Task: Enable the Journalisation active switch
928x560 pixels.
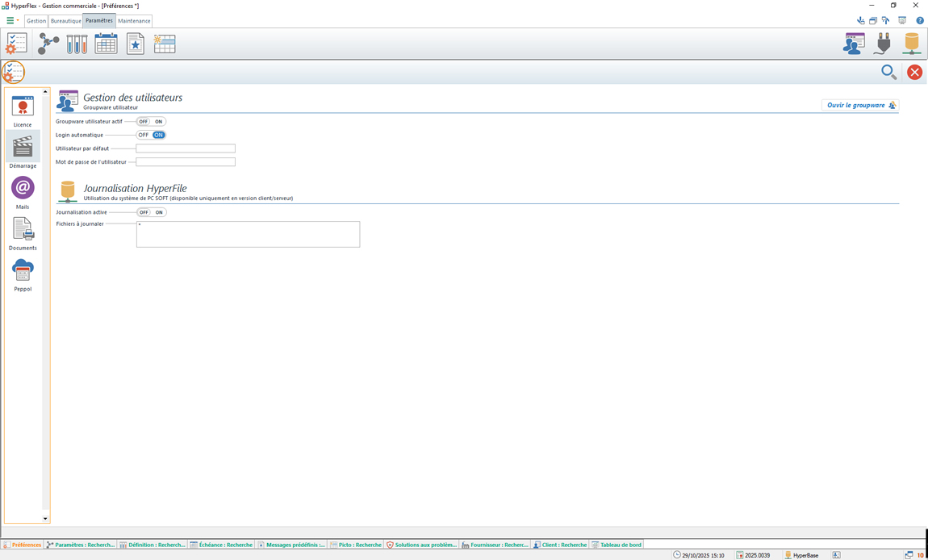Action: click(x=159, y=212)
